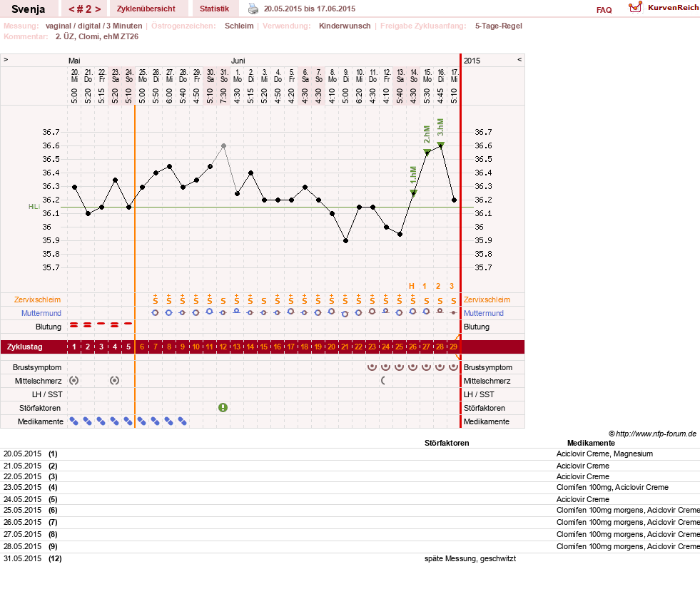Open the Zyklenübersicht tab
This screenshot has height=599, width=700.
[146, 9]
